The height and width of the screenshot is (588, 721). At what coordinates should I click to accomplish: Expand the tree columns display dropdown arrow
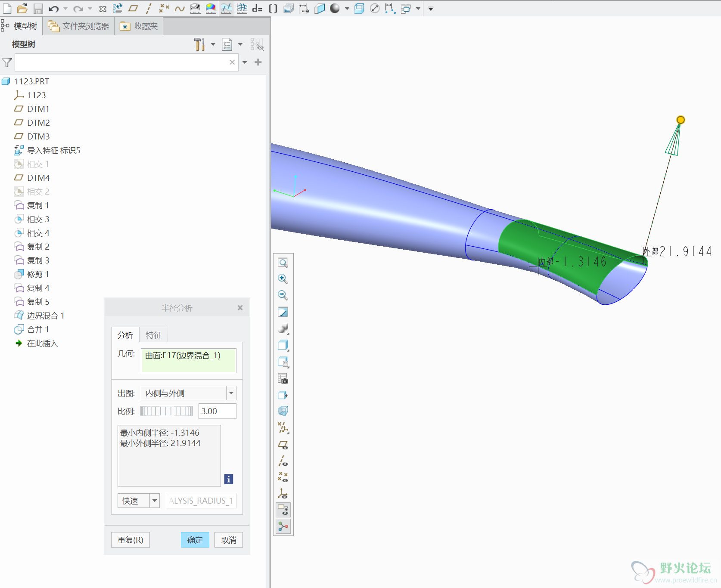(240, 44)
